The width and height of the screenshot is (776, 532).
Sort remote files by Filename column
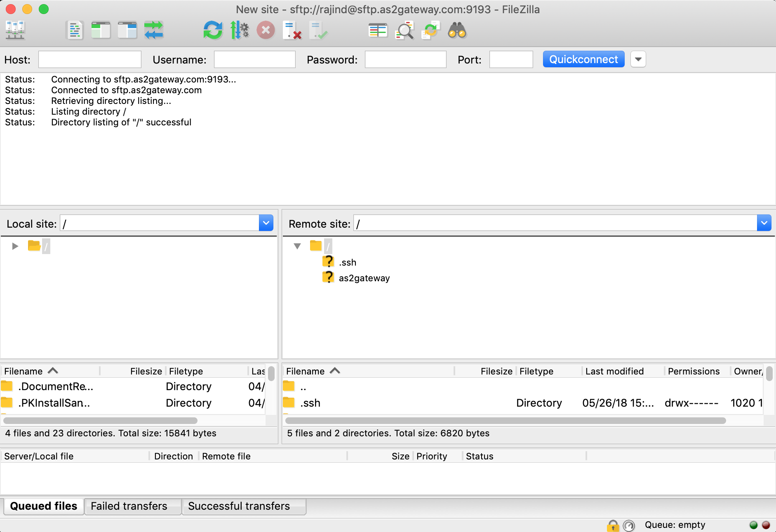(x=369, y=371)
